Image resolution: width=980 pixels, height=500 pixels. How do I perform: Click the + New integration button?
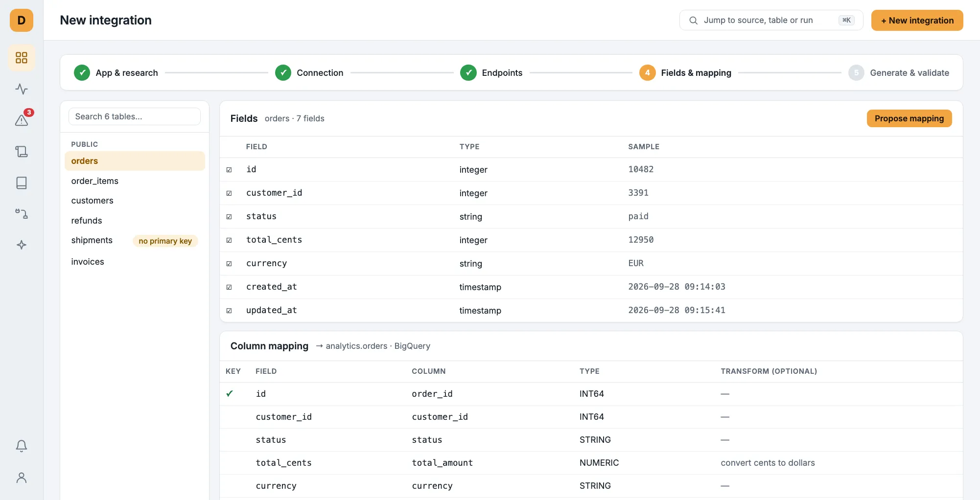[917, 21]
